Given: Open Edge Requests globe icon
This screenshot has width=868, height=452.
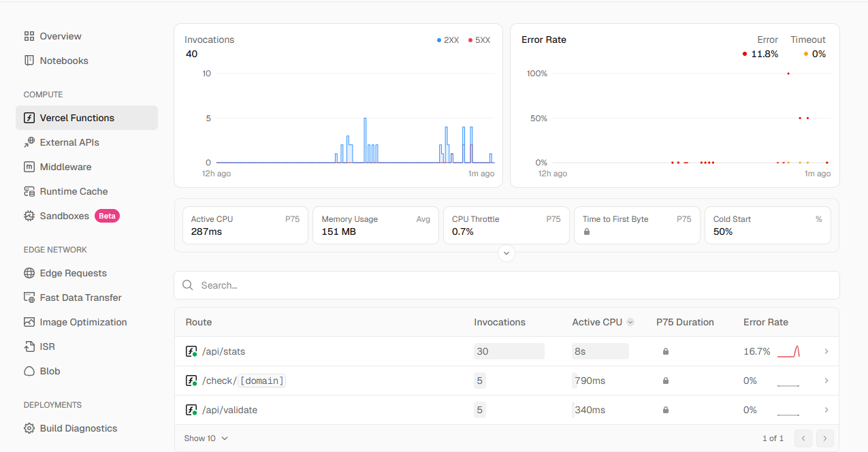Looking at the screenshot, I should [29, 273].
